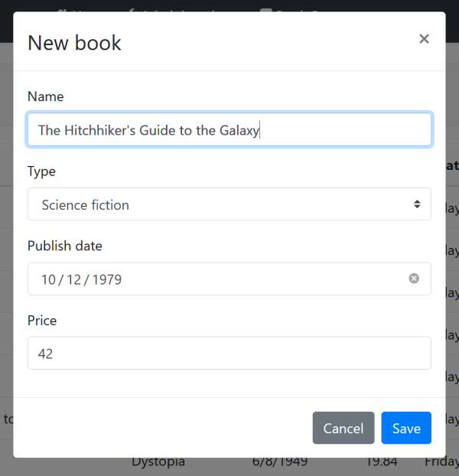Click the Type field label
Viewport: 459px width, 476px height.
(x=41, y=171)
